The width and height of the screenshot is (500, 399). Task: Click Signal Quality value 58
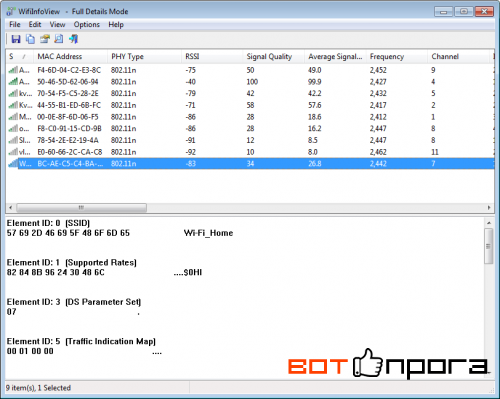click(x=250, y=105)
